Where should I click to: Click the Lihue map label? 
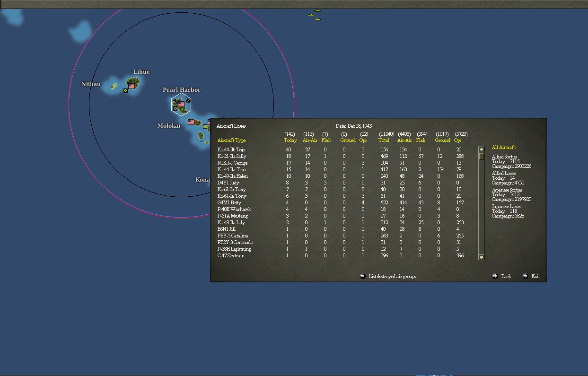[x=141, y=72]
